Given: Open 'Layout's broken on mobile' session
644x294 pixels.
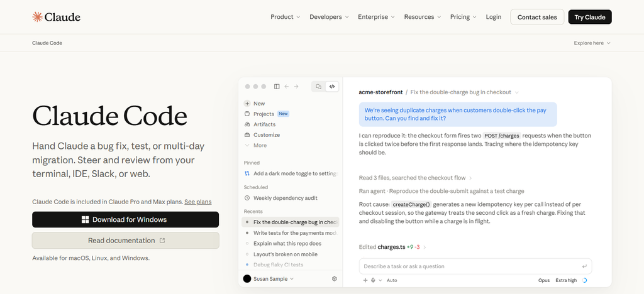Looking at the screenshot, I should point(291,254).
